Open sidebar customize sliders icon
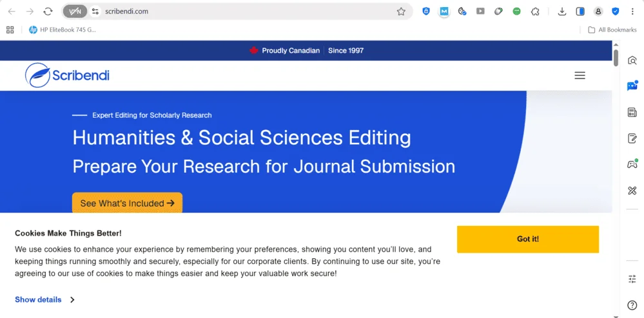The height and width of the screenshot is (318, 644). [632, 279]
